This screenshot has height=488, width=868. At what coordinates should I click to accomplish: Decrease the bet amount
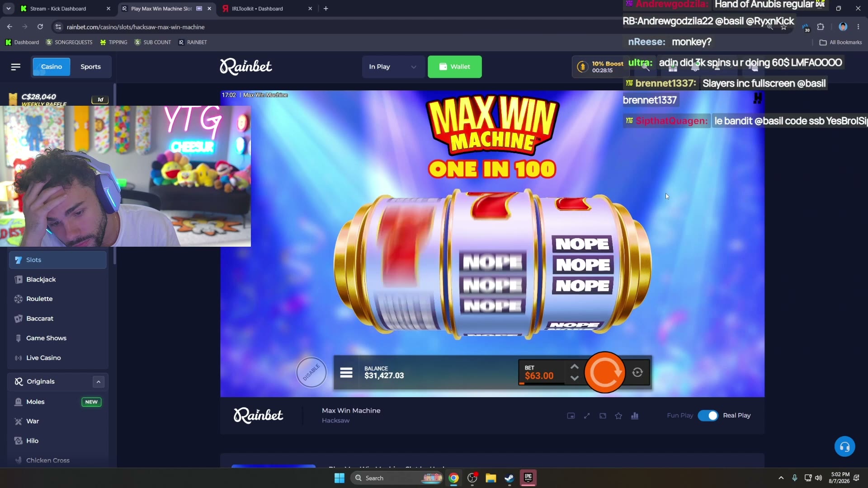pos(574,378)
